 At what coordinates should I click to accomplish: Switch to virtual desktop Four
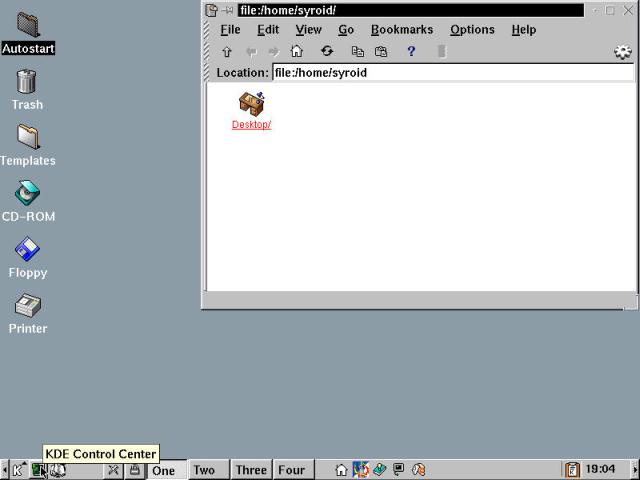click(x=291, y=470)
